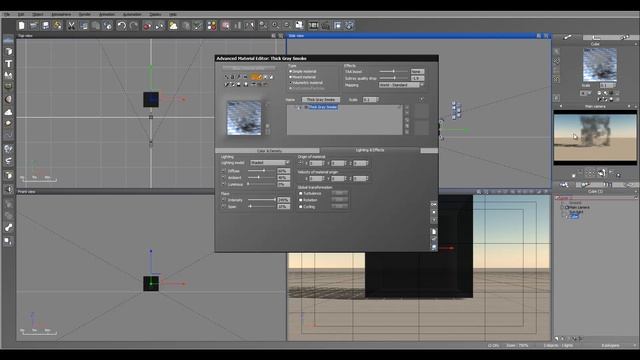
Task: Click the Redo arrow toolbar icon
Action: pyautogui.click(x=133, y=25)
